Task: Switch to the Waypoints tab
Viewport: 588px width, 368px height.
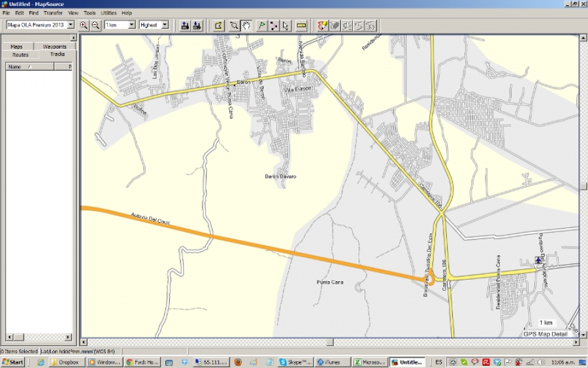Action: click(55, 46)
